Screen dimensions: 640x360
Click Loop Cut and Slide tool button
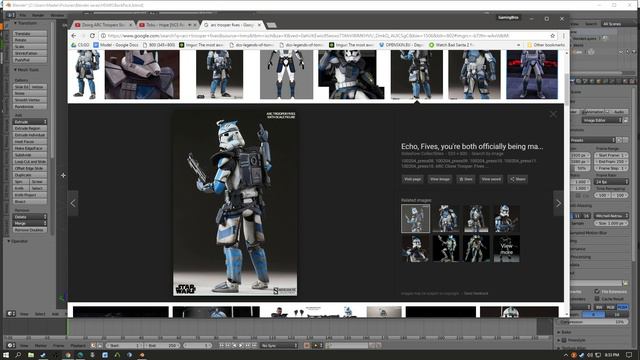point(30,162)
